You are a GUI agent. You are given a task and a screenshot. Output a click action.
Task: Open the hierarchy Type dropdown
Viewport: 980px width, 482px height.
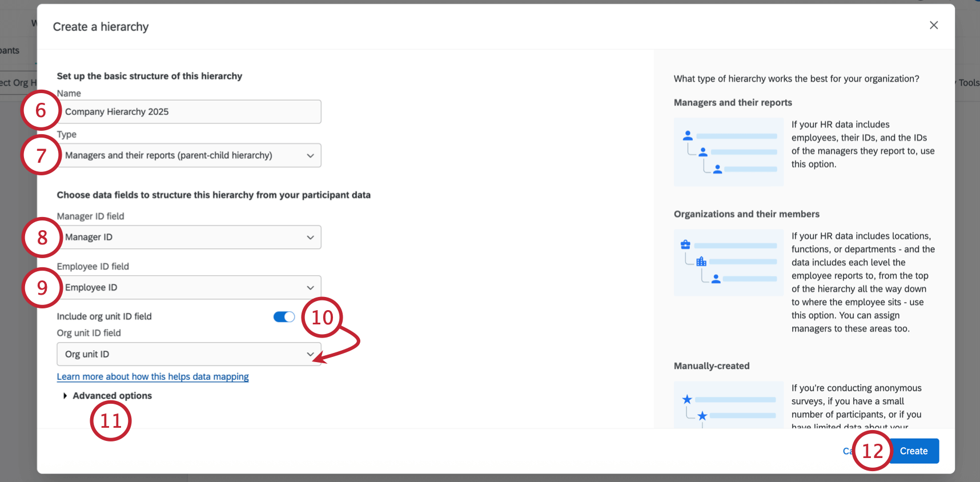(189, 155)
